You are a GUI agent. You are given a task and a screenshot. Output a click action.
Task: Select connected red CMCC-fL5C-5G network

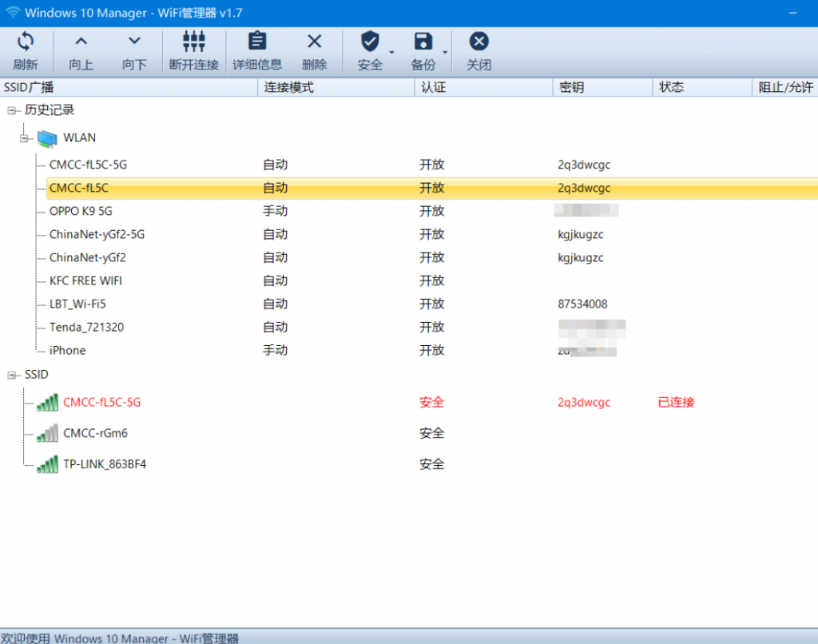click(101, 403)
